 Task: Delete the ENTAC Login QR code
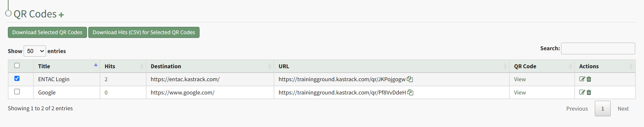pos(589,79)
